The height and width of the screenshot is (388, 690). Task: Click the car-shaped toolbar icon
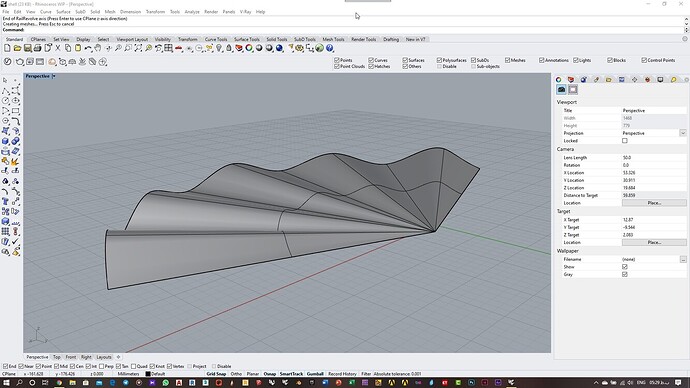(179, 48)
